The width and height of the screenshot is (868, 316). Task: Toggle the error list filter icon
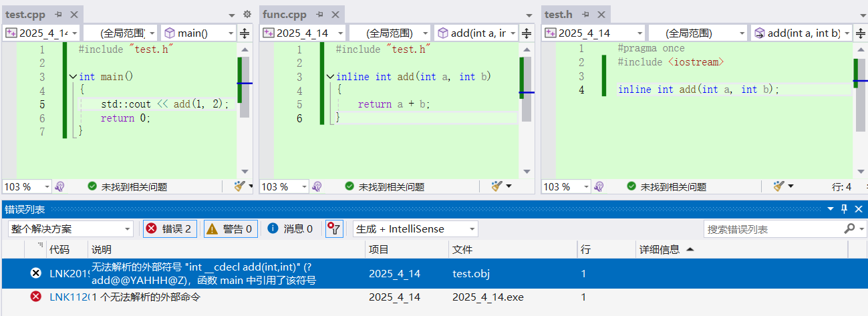(x=334, y=229)
